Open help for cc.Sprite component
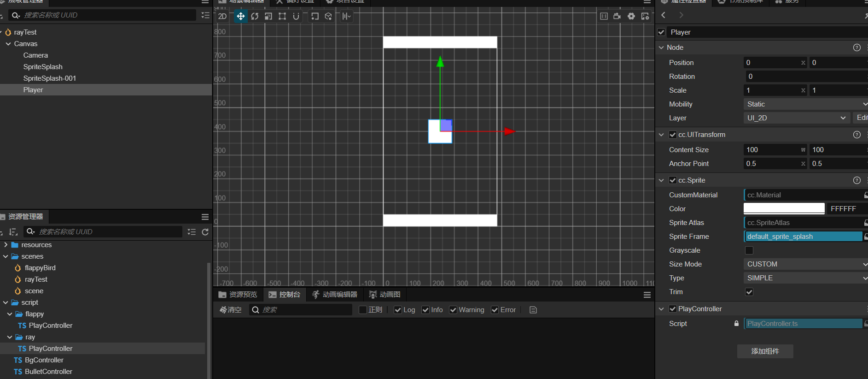The height and width of the screenshot is (379, 868). pos(857,180)
